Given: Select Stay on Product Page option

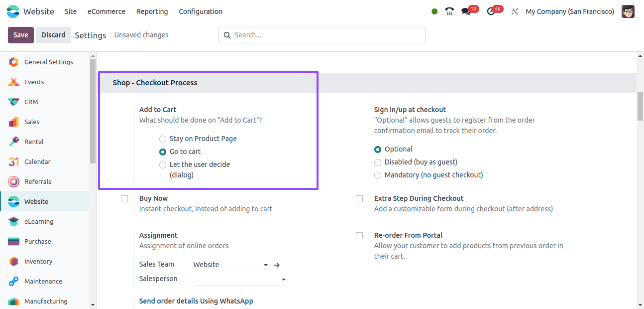Looking at the screenshot, I should coord(162,139).
